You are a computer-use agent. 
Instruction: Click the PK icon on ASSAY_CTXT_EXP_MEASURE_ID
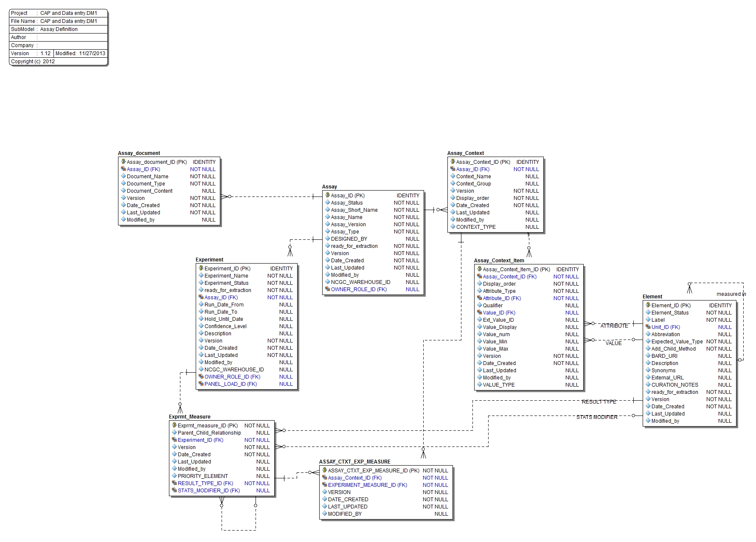coord(324,471)
